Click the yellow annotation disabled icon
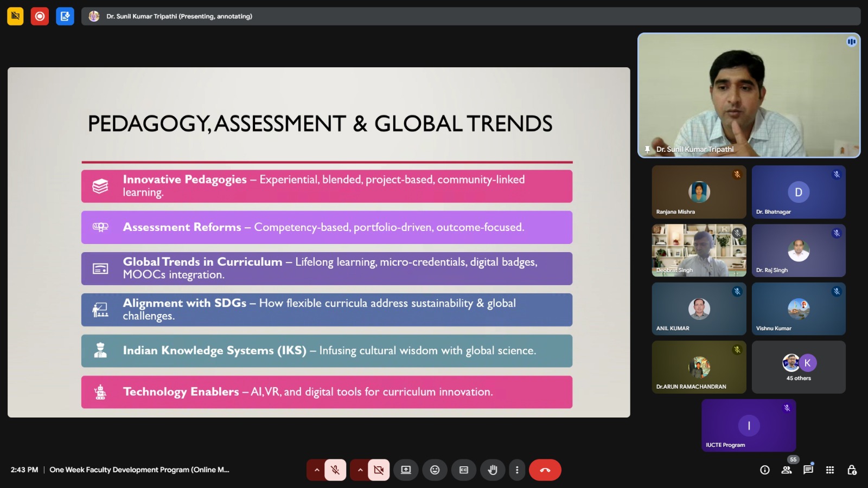The height and width of the screenshot is (488, 868). pyautogui.click(x=15, y=16)
